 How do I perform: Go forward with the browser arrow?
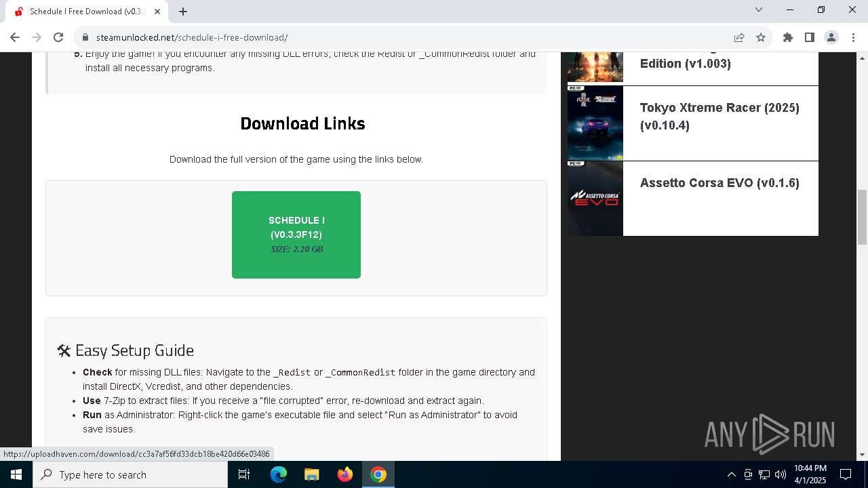point(37,37)
